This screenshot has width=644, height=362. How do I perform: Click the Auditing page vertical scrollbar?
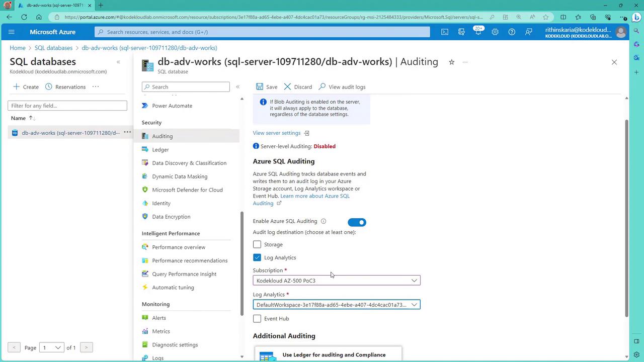(x=626, y=218)
